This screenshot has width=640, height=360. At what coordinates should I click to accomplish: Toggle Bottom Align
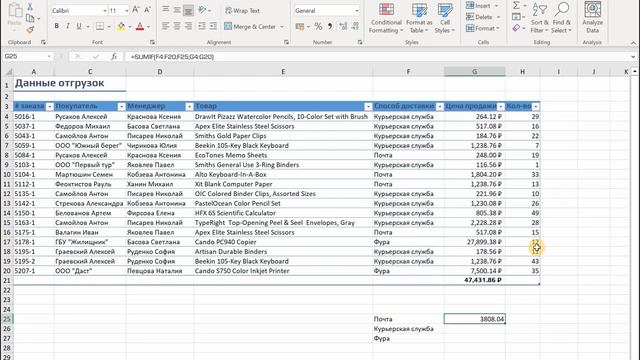pyautogui.click(x=188, y=10)
